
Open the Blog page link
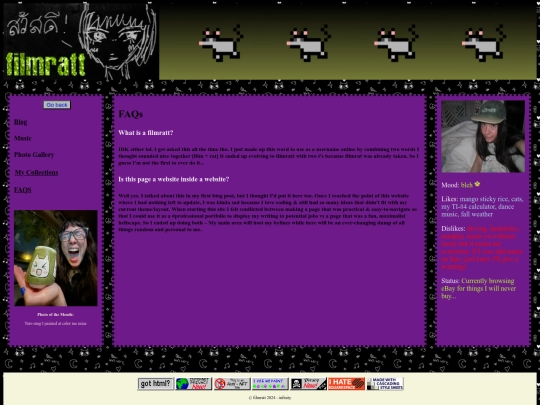pos(20,122)
